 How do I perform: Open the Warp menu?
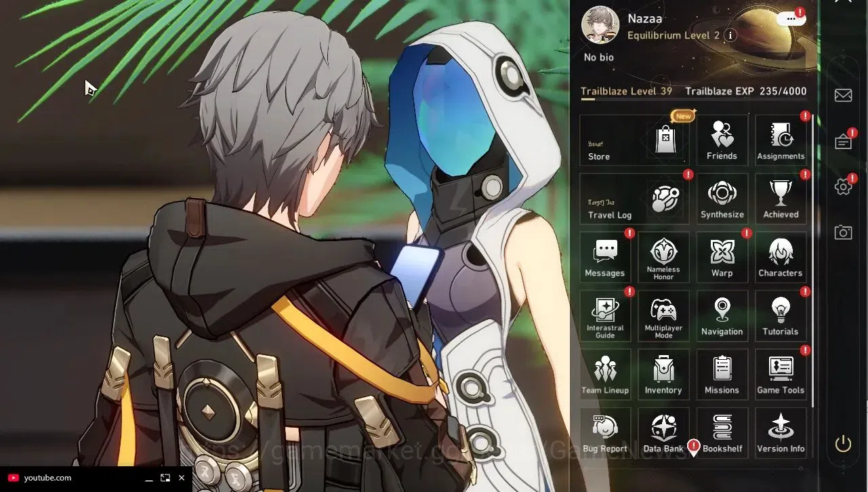722,258
